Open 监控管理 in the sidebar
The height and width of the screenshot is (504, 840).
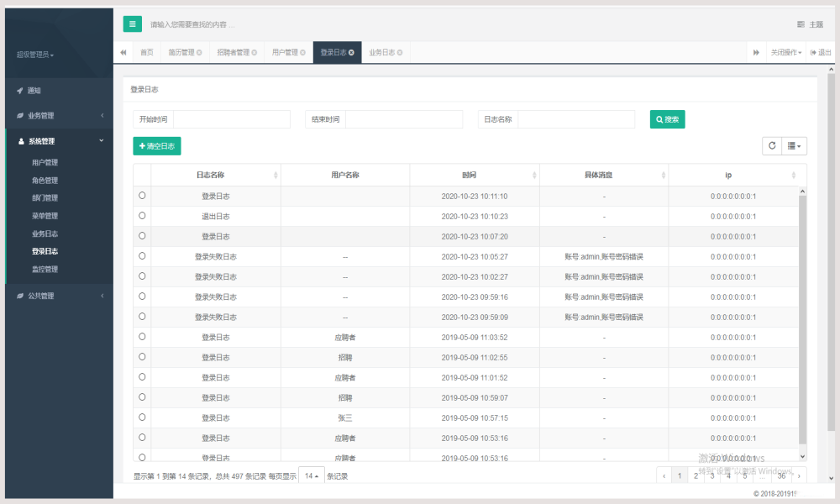45,270
